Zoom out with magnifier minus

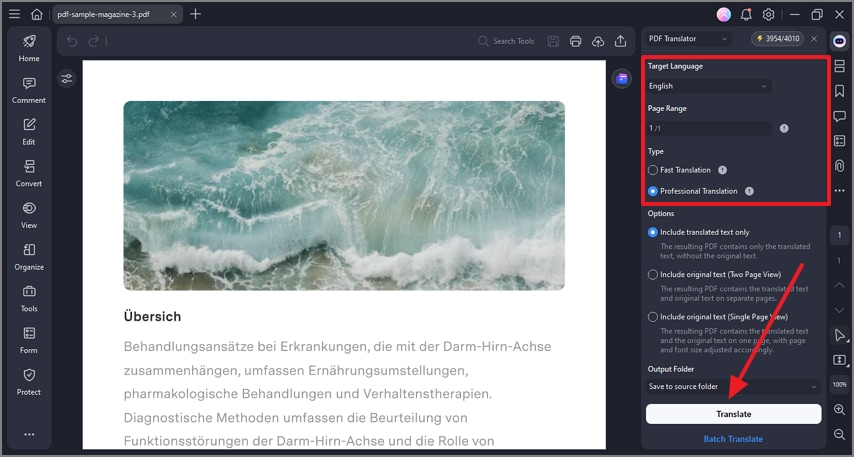pos(839,434)
